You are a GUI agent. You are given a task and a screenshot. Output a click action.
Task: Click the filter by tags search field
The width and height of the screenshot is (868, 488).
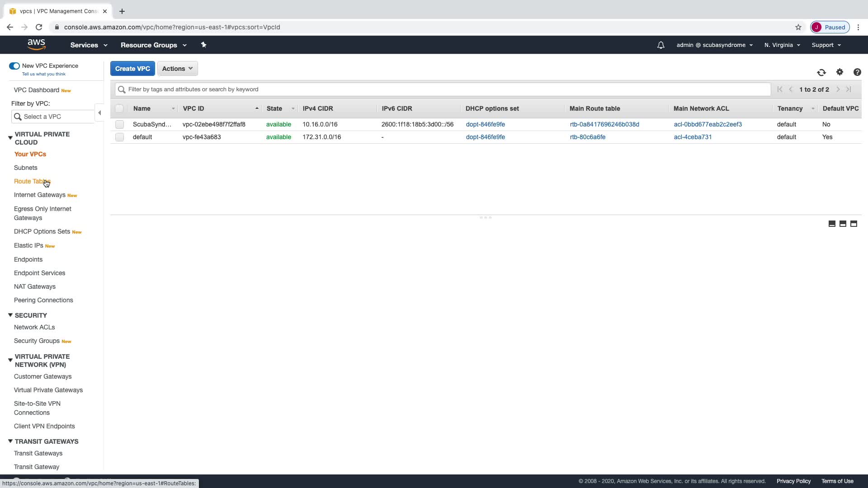pyautogui.click(x=443, y=89)
